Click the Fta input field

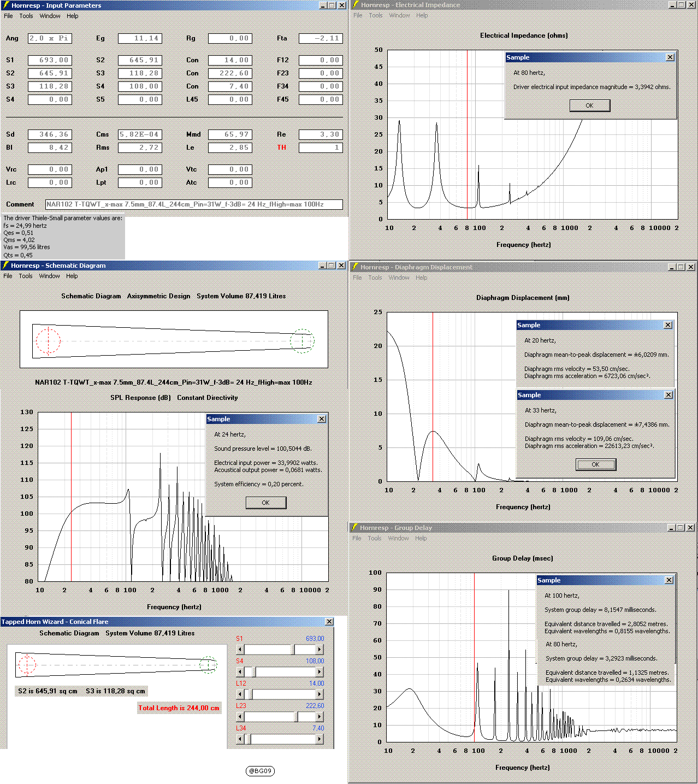tap(321, 38)
